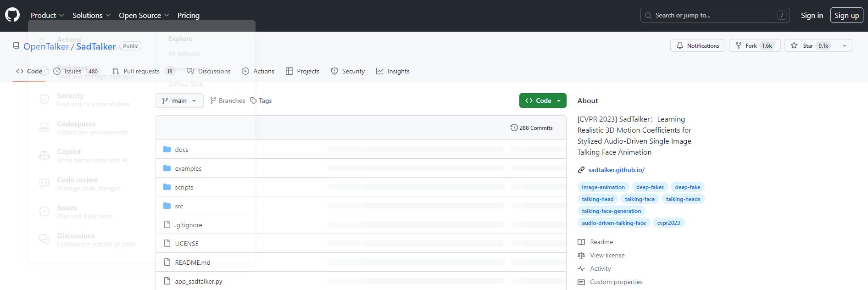Click the examples folder icon
868x290 pixels.
tap(167, 168)
